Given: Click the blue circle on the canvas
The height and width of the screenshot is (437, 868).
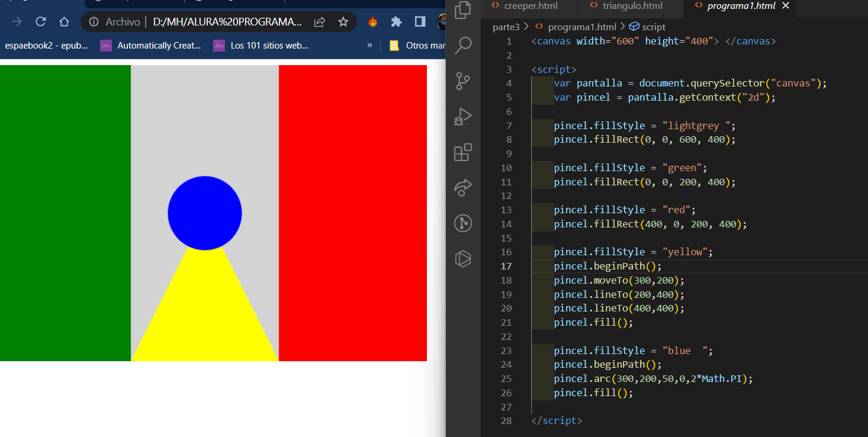Looking at the screenshot, I should pos(205,213).
